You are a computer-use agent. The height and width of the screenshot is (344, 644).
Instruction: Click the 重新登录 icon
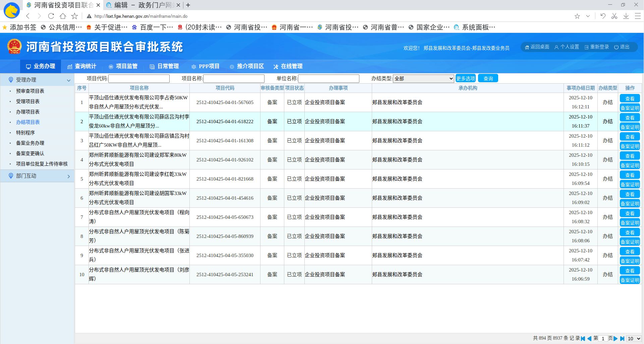click(586, 47)
